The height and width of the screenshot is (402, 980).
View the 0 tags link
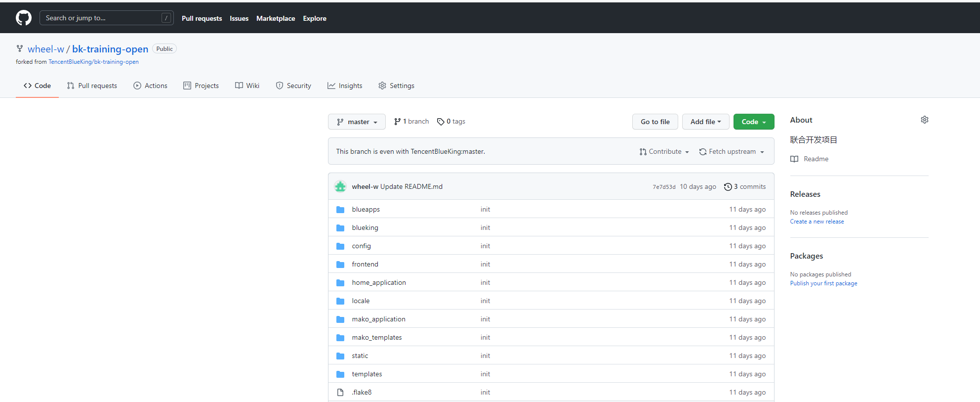451,122
